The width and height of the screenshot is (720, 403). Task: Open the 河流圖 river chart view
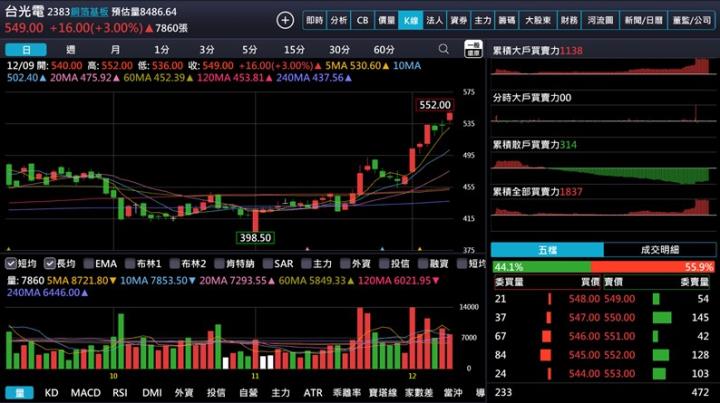[x=599, y=20]
